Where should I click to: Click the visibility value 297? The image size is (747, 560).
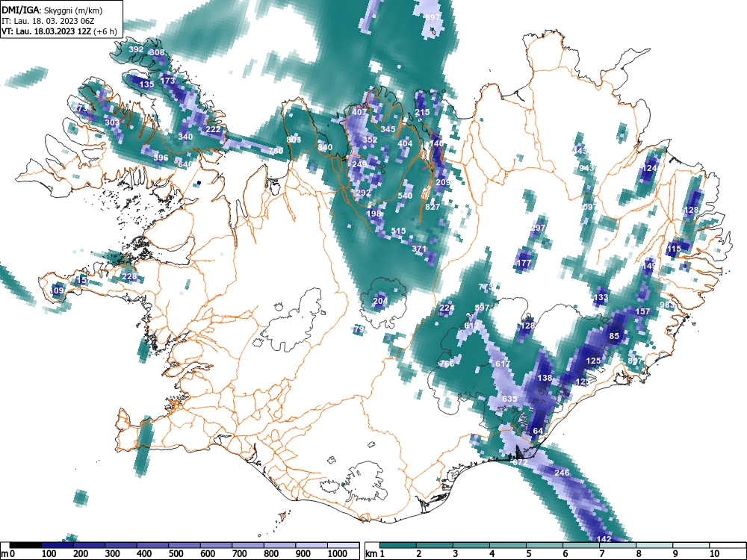click(538, 228)
